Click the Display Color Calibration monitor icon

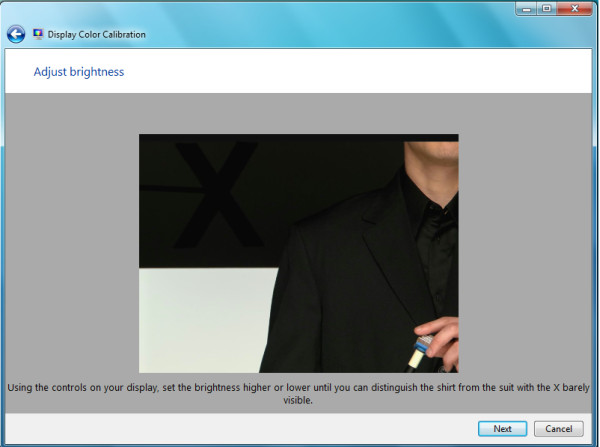click(x=38, y=34)
